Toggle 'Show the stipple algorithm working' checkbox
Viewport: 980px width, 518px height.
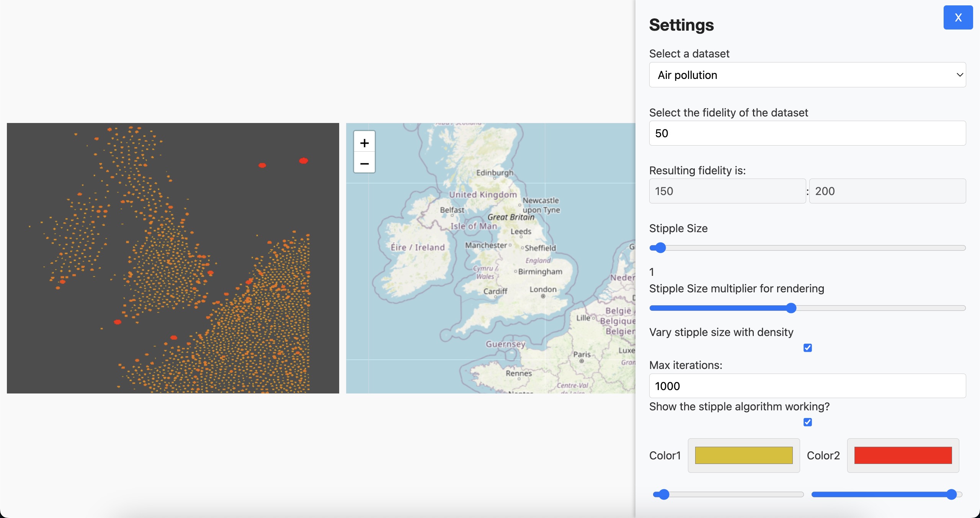coord(808,422)
